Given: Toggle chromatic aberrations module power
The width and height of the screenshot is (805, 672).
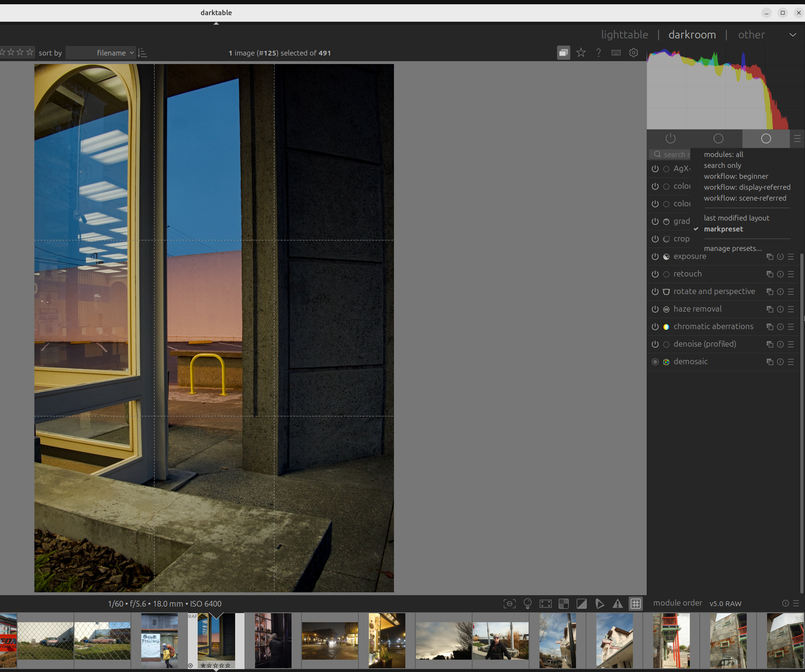Looking at the screenshot, I should tap(655, 327).
